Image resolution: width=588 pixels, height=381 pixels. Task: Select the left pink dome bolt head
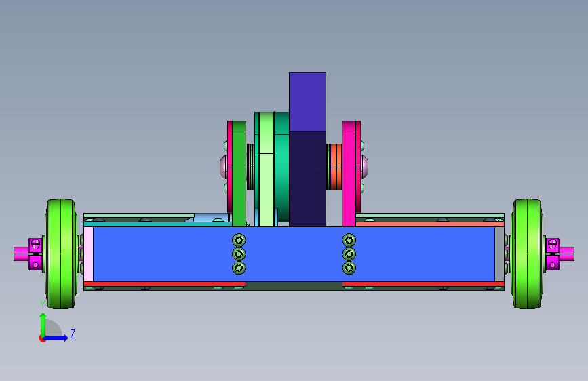pos(223,167)
